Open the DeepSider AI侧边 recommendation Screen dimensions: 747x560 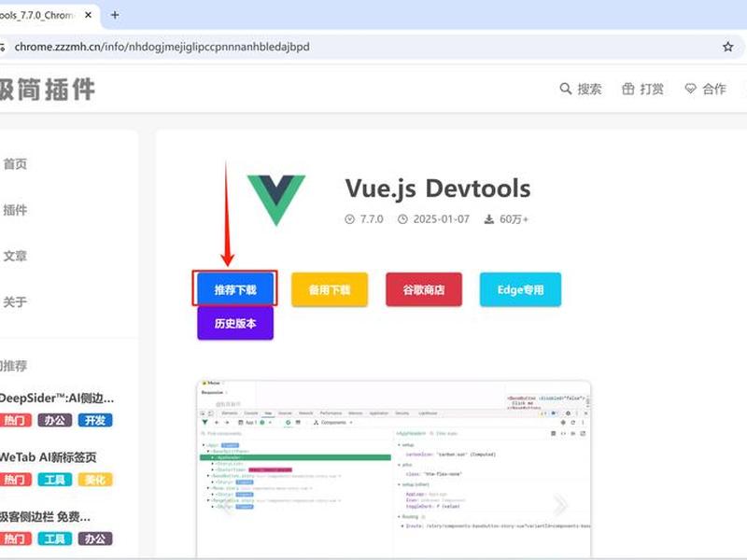(57, 399)
